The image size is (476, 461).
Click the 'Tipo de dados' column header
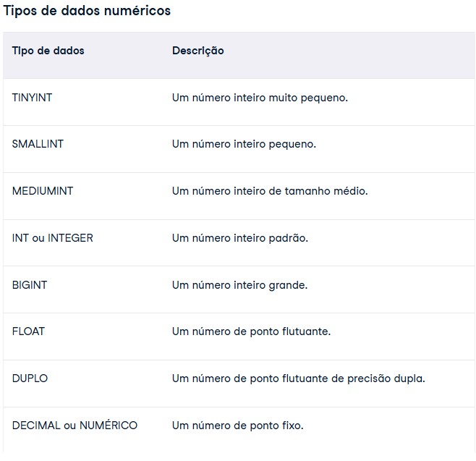coord(48,51)
